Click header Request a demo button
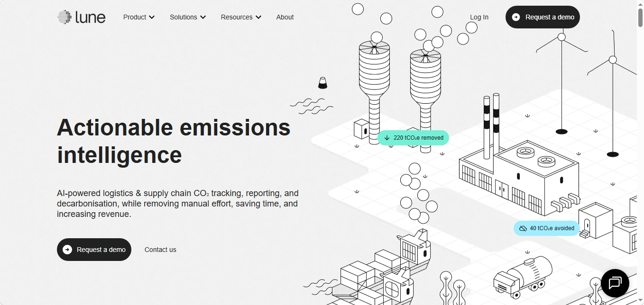The width and height of the screenshot is (644, 305). (543, 17)
